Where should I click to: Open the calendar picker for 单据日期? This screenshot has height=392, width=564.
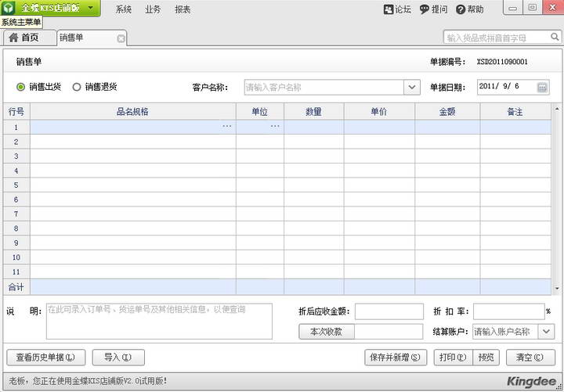(x=542, y=87)
